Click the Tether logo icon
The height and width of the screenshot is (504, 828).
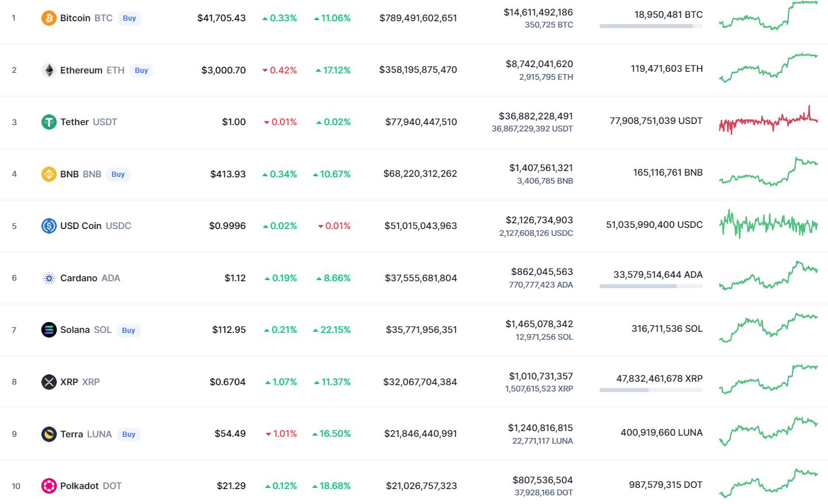49,122
